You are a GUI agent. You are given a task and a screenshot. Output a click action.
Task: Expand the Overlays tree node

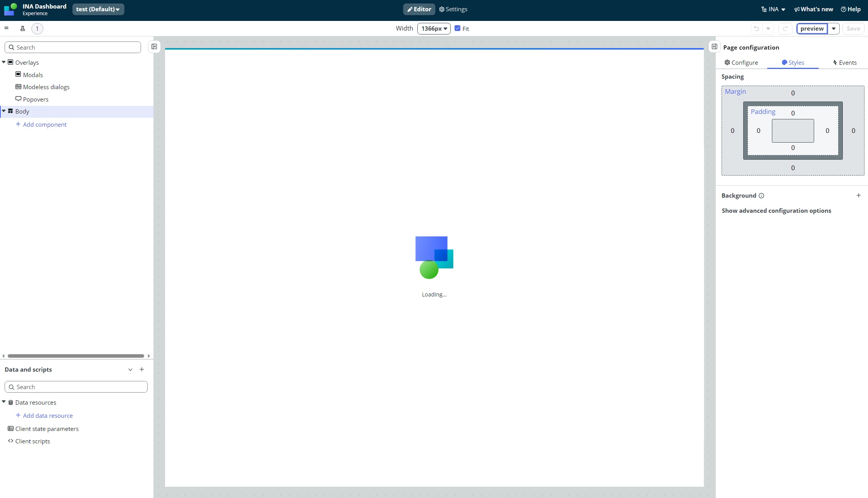click(3, 62)
